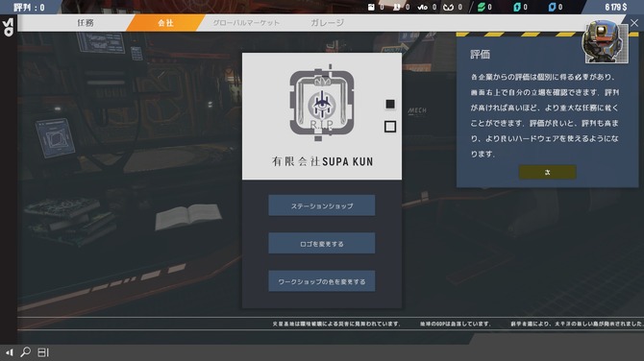Click the green stacked resource icon

481,7
